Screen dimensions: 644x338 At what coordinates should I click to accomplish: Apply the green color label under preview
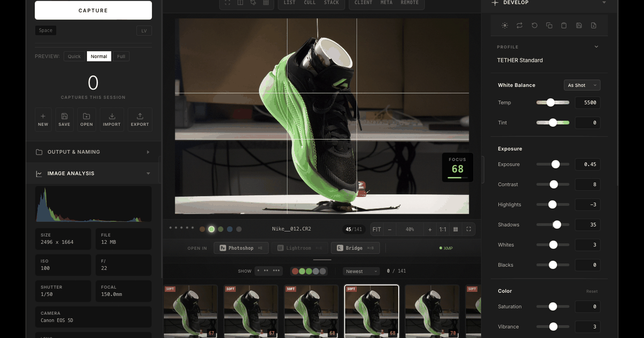[x=211, y=229]
